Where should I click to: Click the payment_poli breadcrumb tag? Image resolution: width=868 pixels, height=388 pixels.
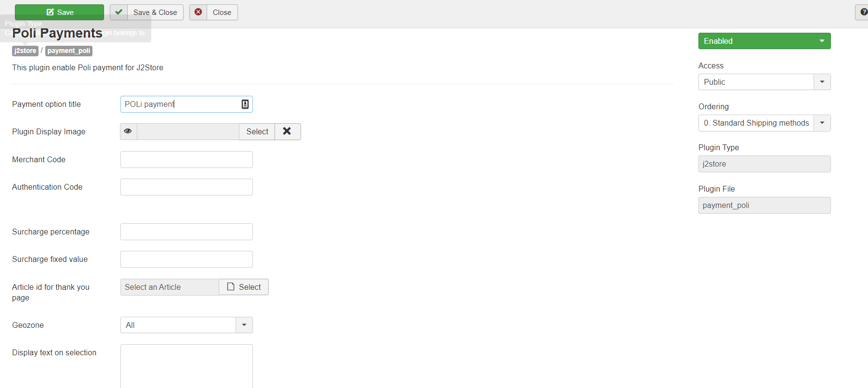tap(69, 51)
